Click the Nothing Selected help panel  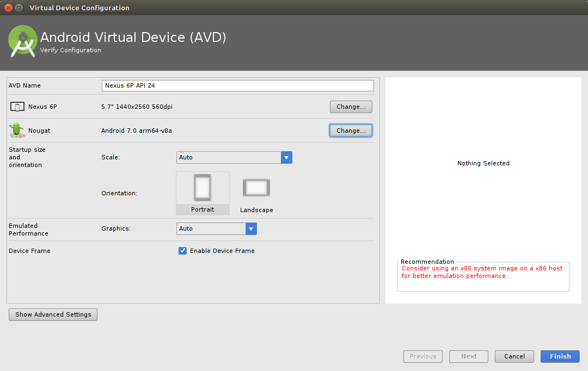[483, 163]
